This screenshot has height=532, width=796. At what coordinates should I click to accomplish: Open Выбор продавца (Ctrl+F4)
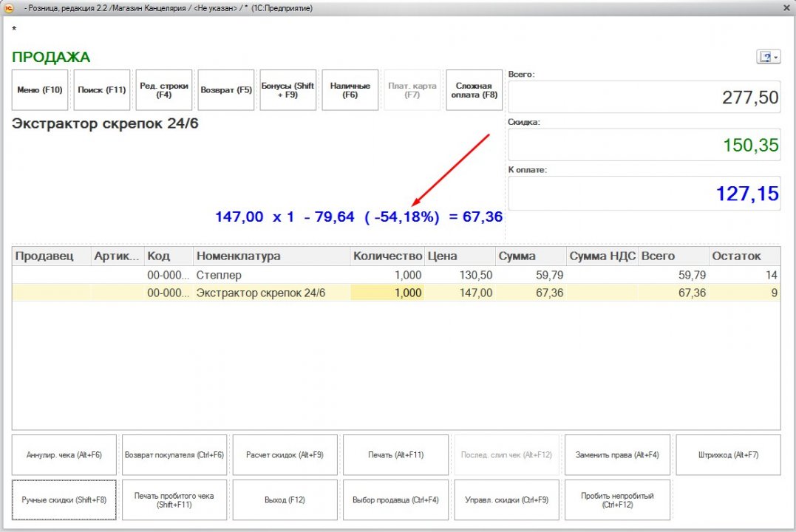pyautogui.click(x=396, y=500)
